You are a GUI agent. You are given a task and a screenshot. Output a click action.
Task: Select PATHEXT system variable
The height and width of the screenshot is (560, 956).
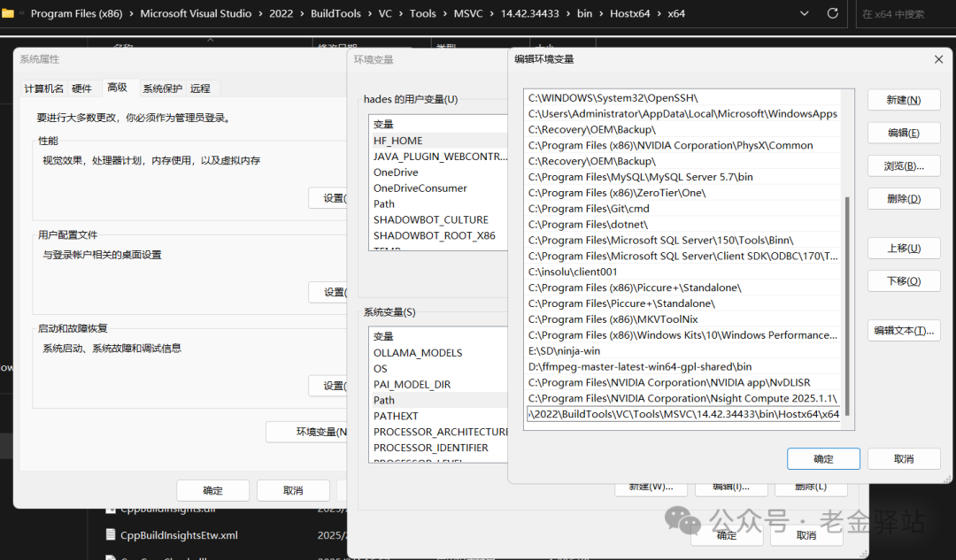439,416
